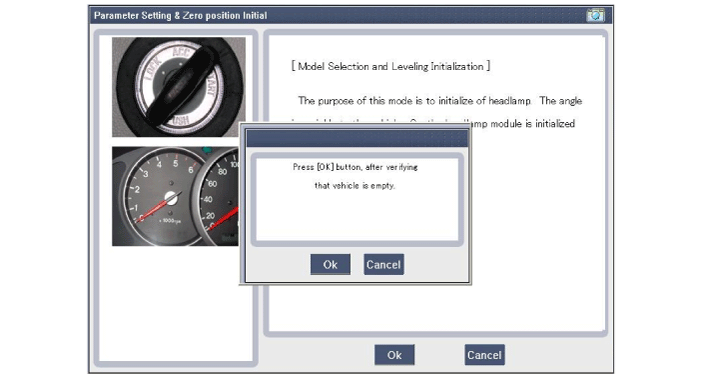701x379 pixels.
Task: Click the bottom Ok button of main window
Action: tap(394, 355)
